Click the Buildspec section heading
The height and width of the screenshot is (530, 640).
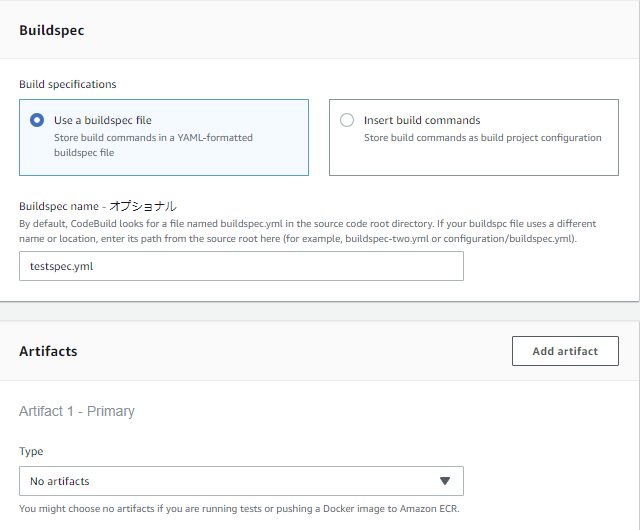click(x=52, y=31)
